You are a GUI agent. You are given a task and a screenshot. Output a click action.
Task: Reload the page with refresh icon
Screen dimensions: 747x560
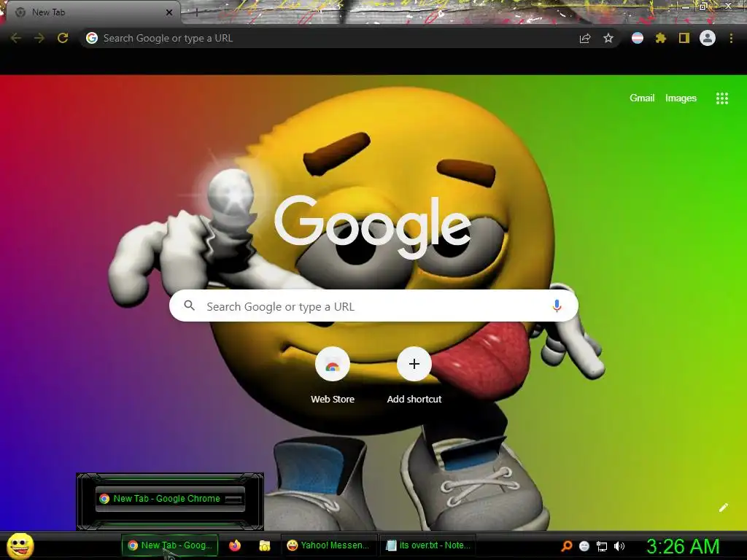coord(63,38)
